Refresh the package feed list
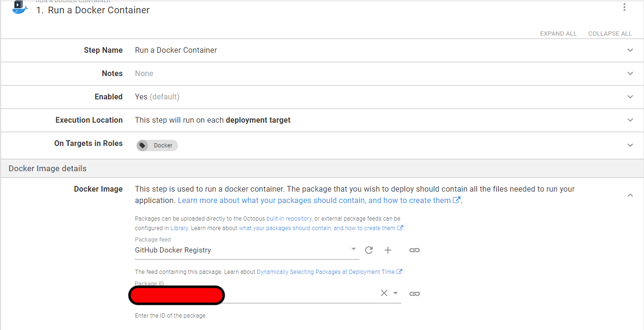The image size is (644, 330). tap(369, 250)
